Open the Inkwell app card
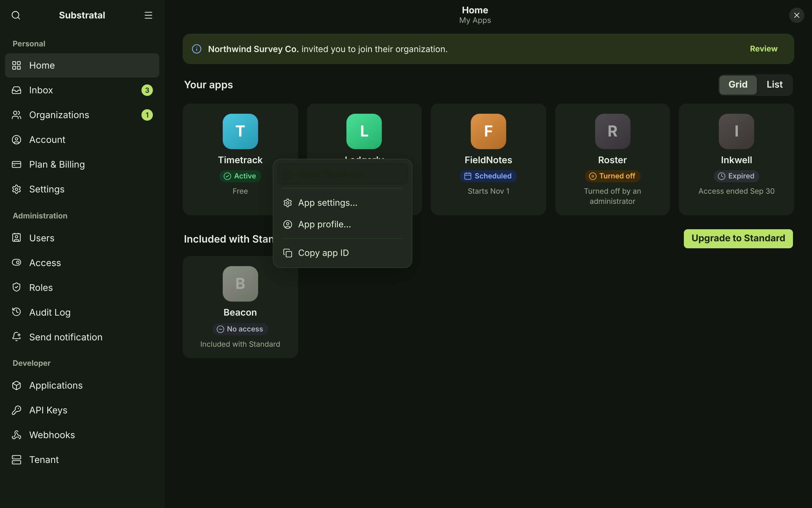The image size is (812, 508). [x=736, y=159]
